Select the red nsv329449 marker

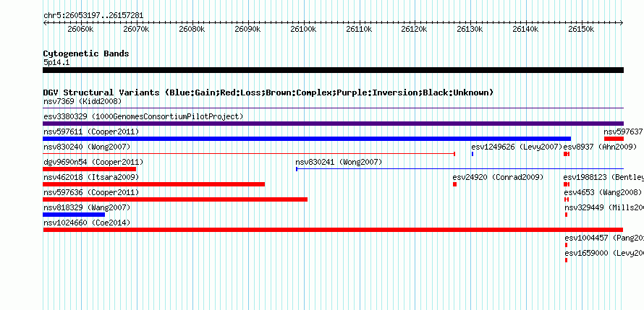[x=566, y=215]
